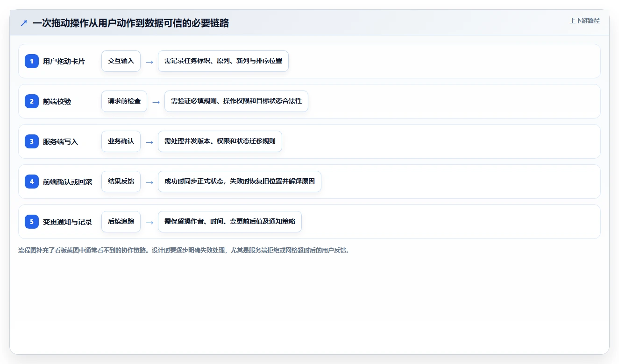Click step number badge 1
619x364 pixels.
pos(32,61)
